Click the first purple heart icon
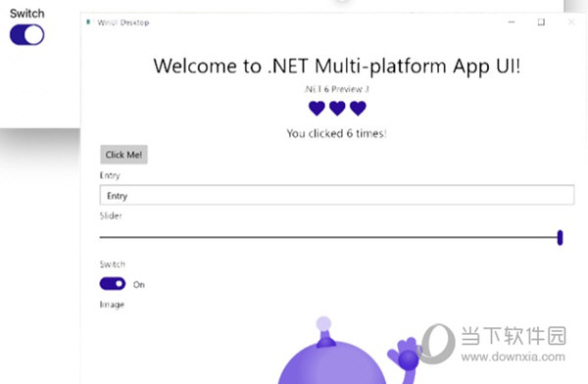This screenshot has width=588, height=384. (317, 109)
